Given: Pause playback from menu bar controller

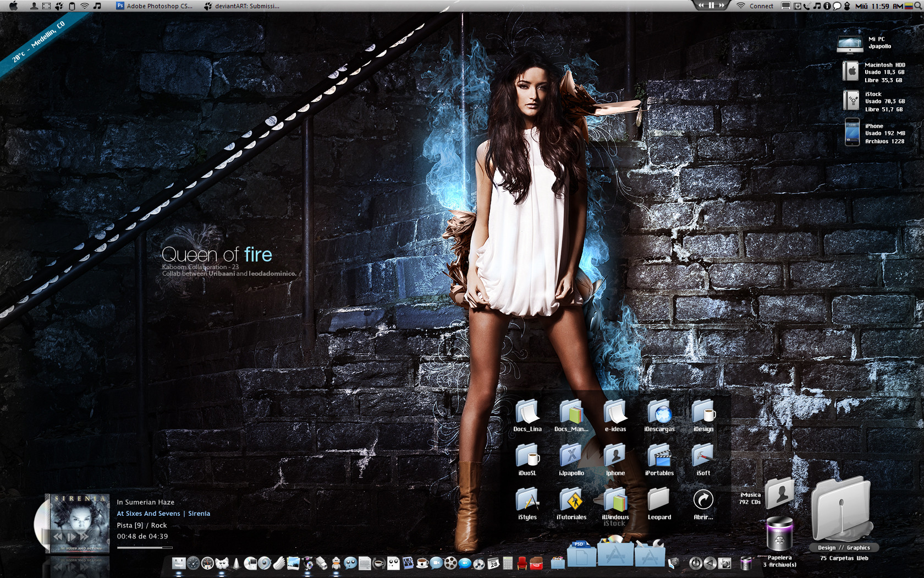Looking at the screenshot, I should click(x=711, y=6).
